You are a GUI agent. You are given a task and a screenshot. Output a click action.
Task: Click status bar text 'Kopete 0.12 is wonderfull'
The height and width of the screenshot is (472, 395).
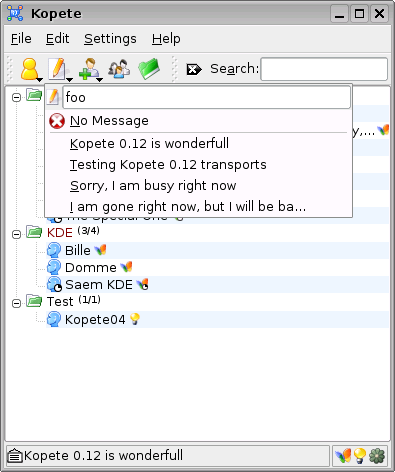(x=103, y=455)
